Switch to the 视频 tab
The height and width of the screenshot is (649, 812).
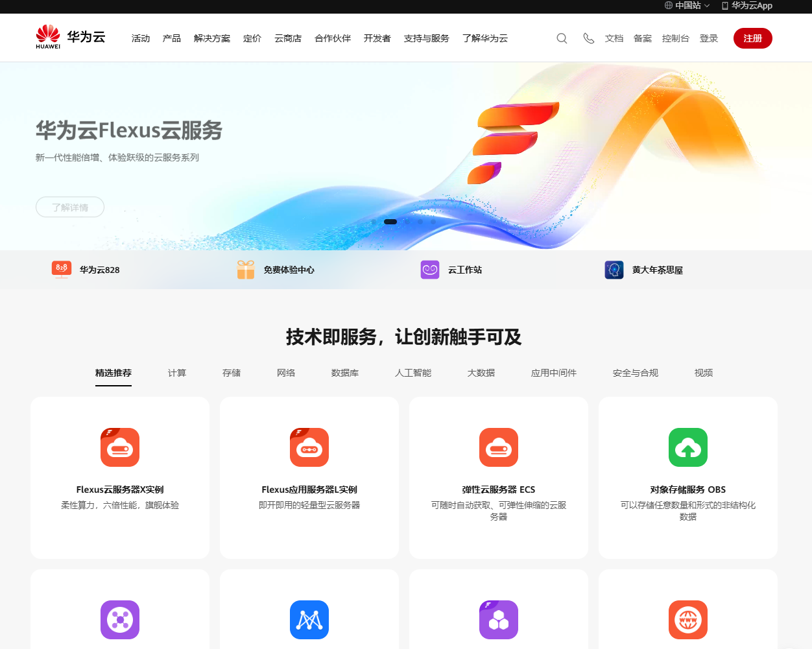(x=704, y=373)
